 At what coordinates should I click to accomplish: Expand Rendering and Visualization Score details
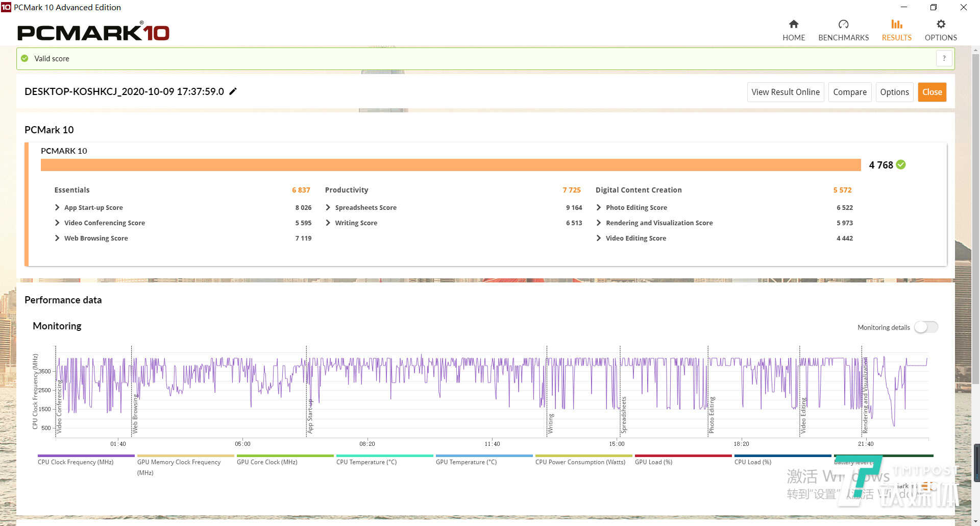(x=599, y=223)
